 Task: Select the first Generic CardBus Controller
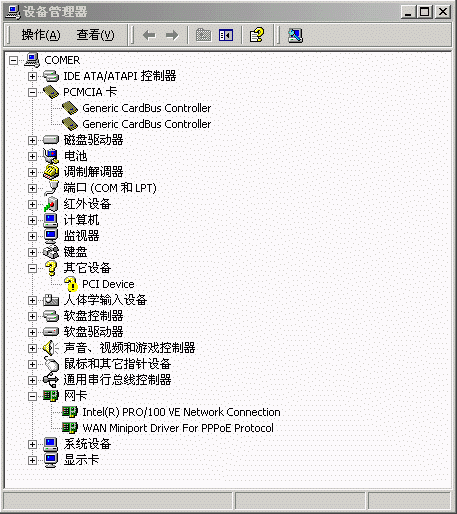pyautogui.click(x=147, y=108)
